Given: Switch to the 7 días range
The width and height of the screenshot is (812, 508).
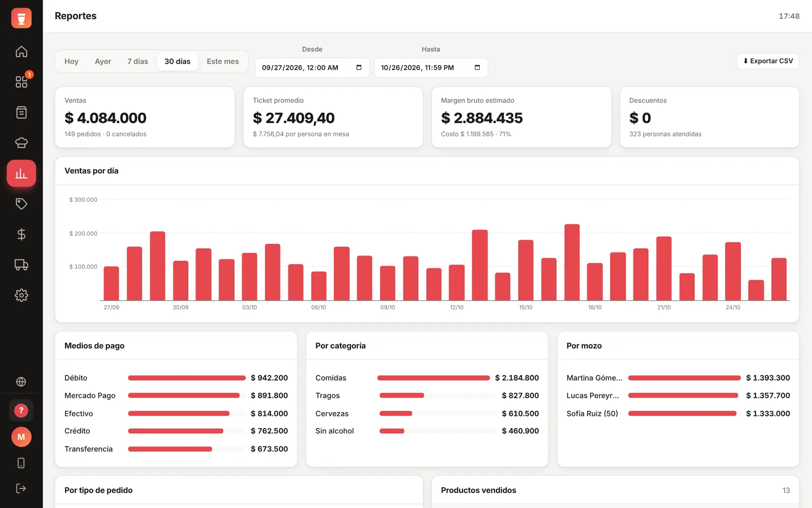Looking at the screenshot, I should pos(138,61).
